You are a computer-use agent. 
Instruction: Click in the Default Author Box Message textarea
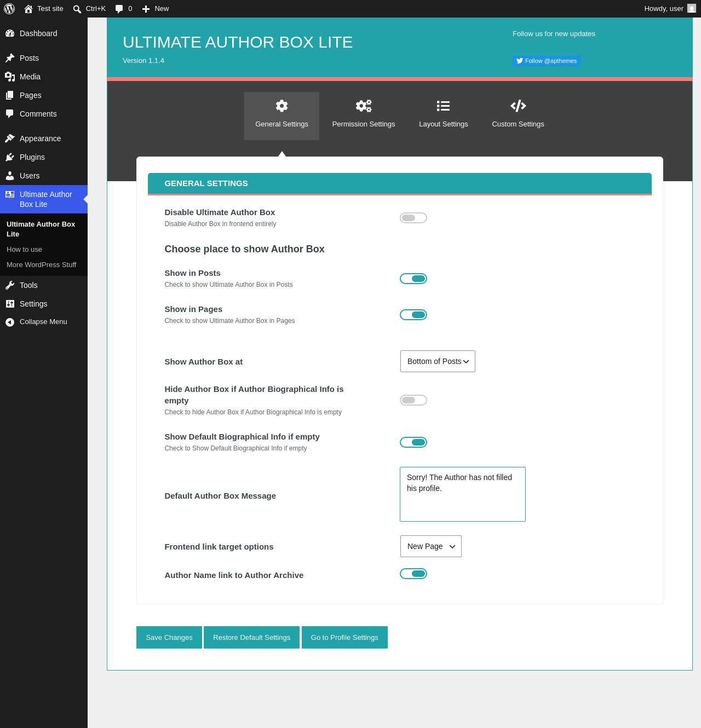coord(463,494)
